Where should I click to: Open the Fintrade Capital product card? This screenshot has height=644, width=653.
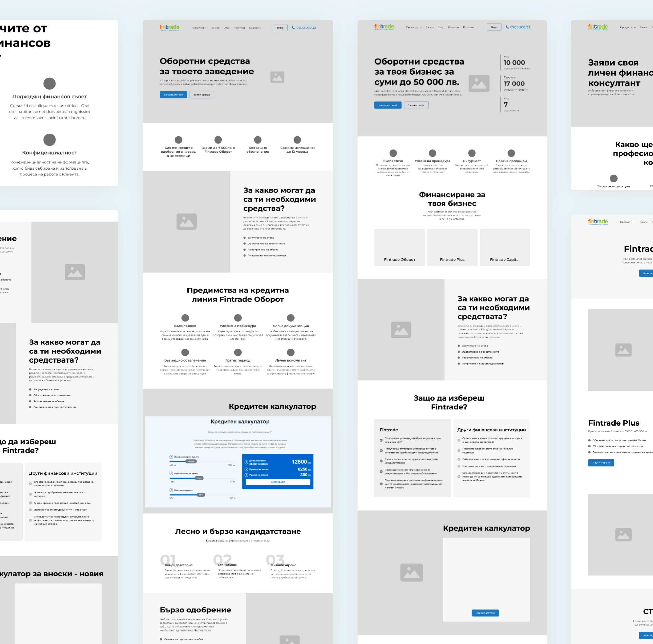(x=505, y=247)
